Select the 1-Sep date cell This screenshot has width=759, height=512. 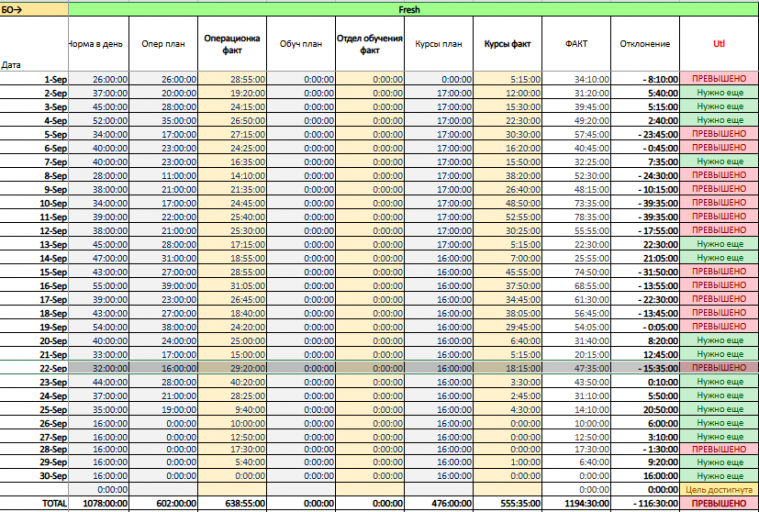click(34, 79)
